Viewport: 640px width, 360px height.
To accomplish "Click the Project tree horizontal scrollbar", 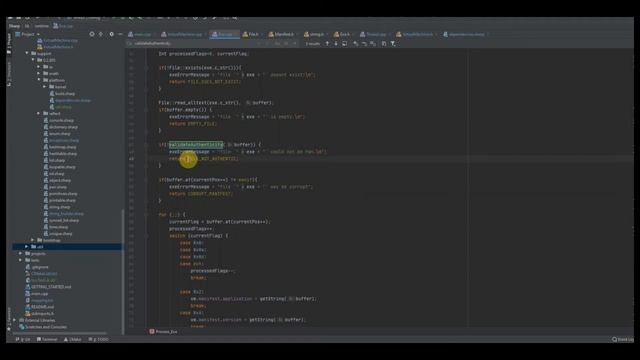I will (x=61, y=333).
